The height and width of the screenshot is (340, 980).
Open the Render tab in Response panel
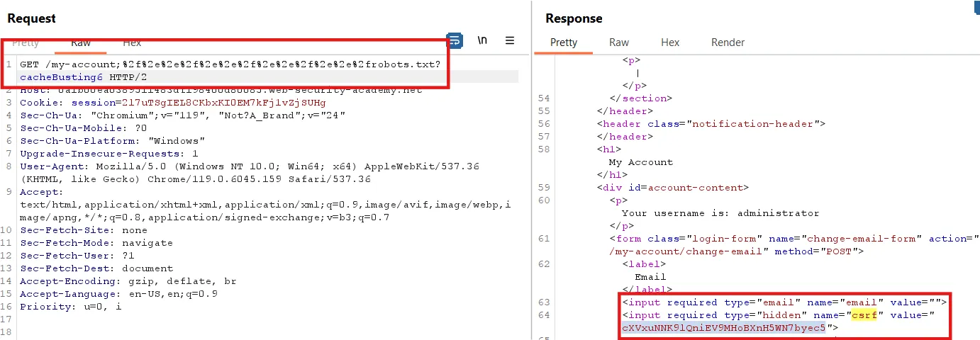[x=728, y=42]
